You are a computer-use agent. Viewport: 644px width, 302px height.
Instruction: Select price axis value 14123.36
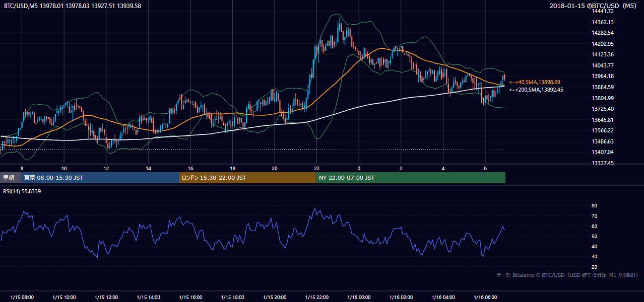[603, 54]
